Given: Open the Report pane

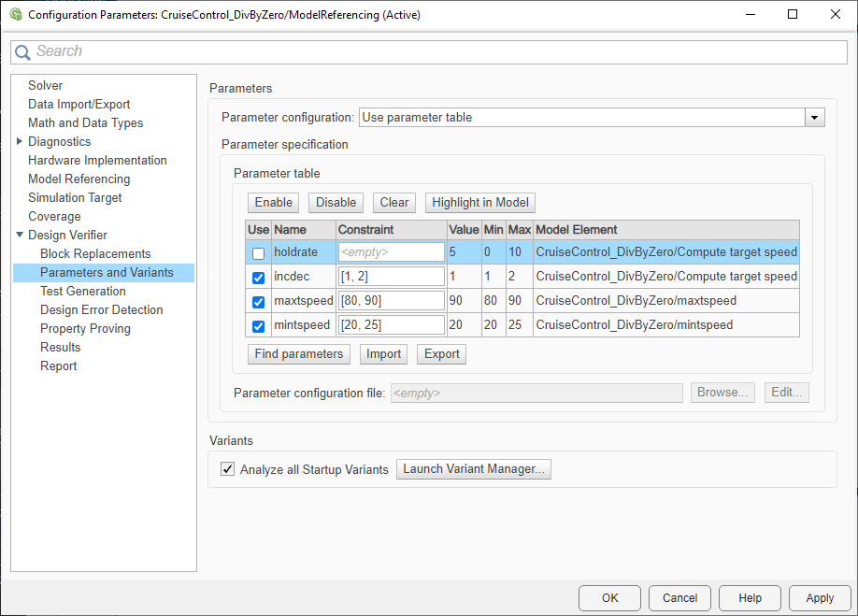Looking at the screenshot, I should (x=59, y=366).
